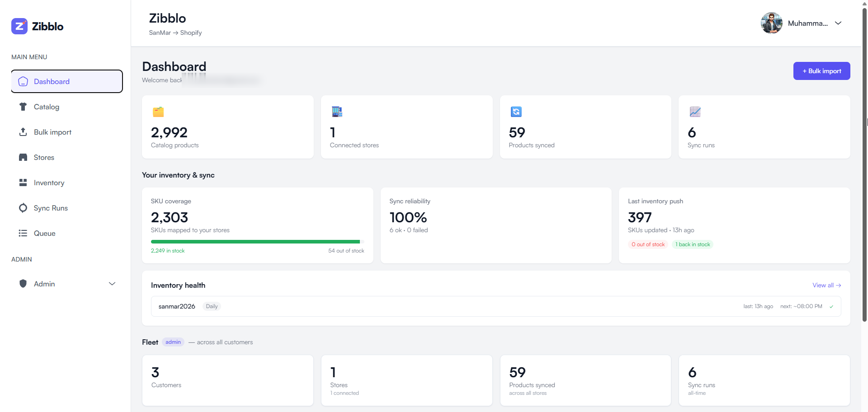Image resolution: width=868 pixels, height=412 pixels.
Task: Click the all-time sync runs caption
Action: [697, 393]
